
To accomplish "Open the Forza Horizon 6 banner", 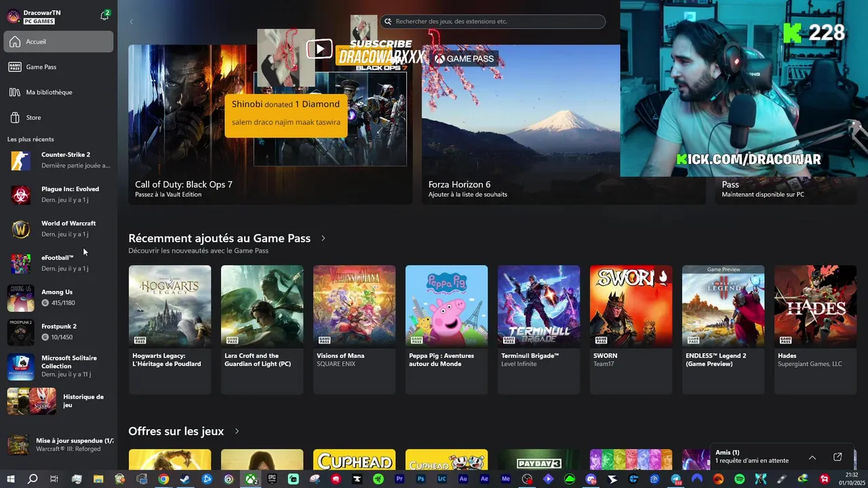I will tap(564, 124).
